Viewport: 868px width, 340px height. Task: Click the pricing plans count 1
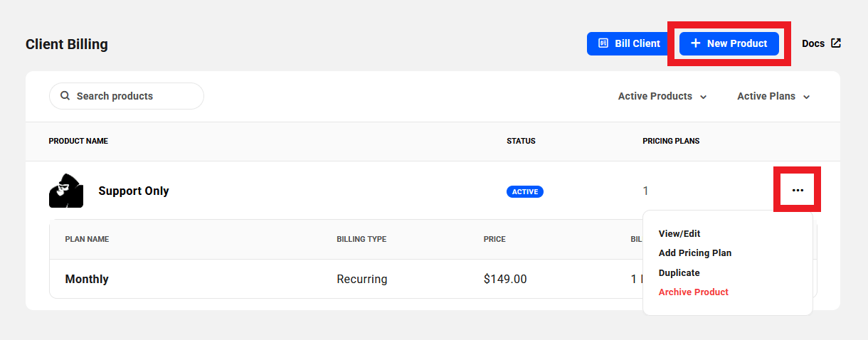pos(645,191)
